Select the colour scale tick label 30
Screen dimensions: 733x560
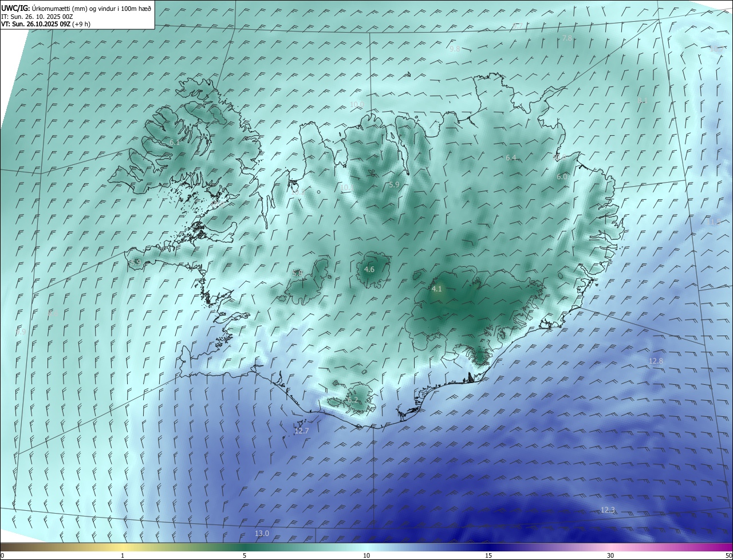coord(610,555)
